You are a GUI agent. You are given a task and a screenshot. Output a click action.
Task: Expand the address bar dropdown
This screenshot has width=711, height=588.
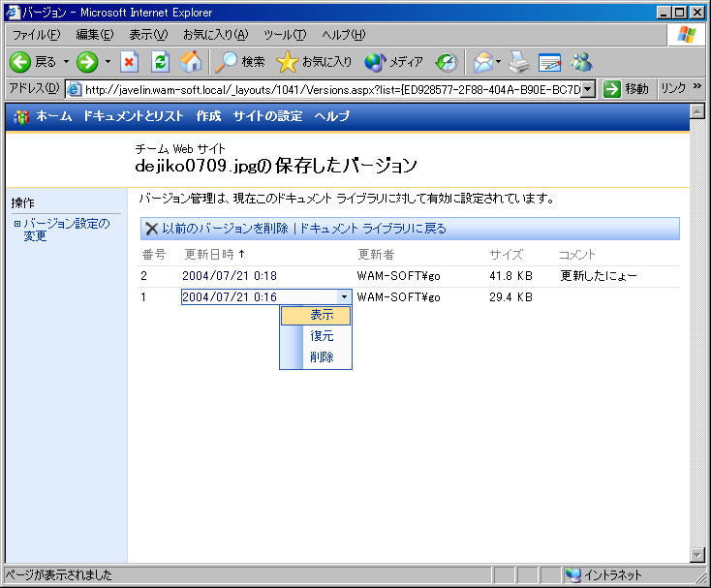point(588,89)
